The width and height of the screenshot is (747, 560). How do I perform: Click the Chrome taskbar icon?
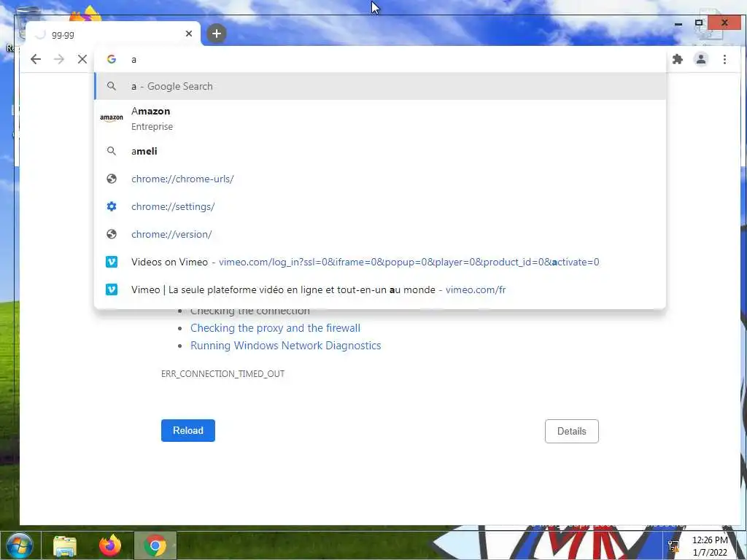[155, 545]
